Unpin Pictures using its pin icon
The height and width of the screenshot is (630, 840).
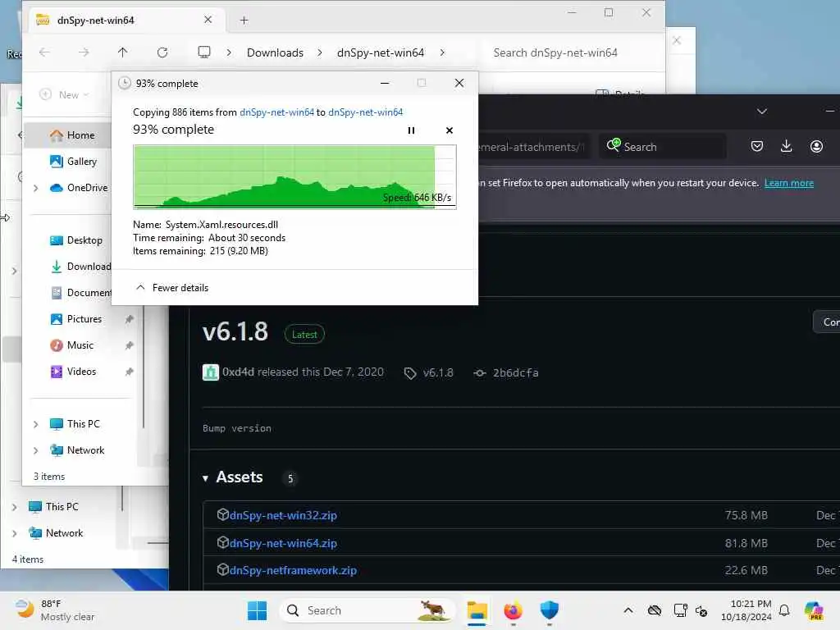pos(129,319)
